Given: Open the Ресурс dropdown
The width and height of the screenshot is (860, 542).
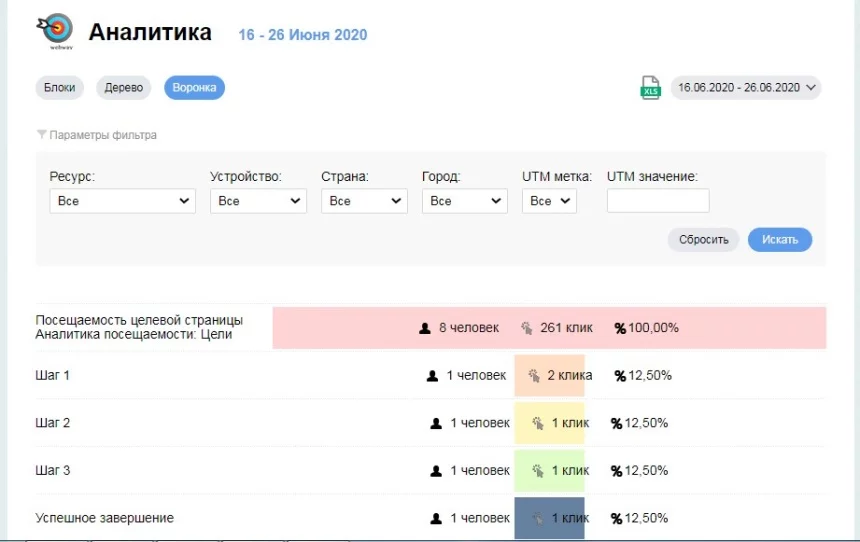Looking at the screenshot, I should tap(122, 201).
